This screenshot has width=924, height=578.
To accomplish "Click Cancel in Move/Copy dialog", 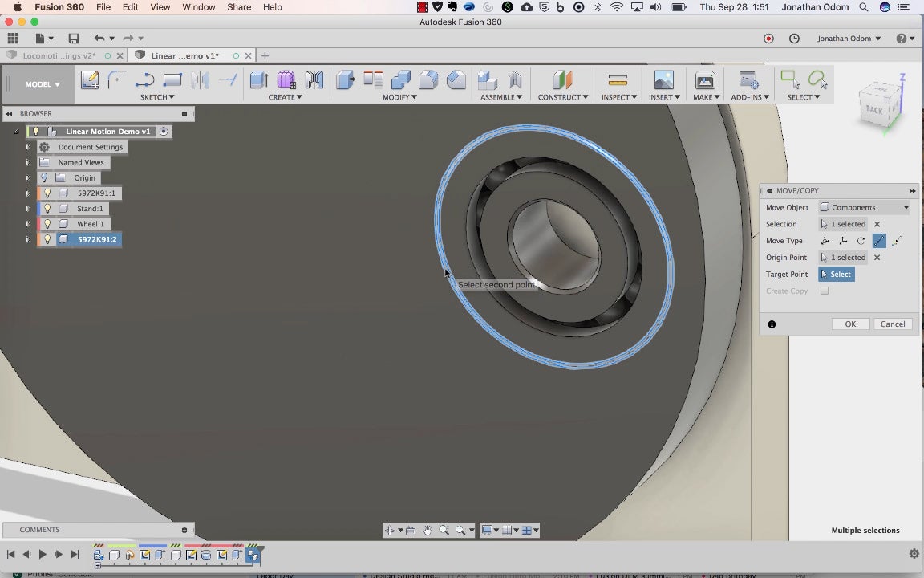I will click(893, 324).
